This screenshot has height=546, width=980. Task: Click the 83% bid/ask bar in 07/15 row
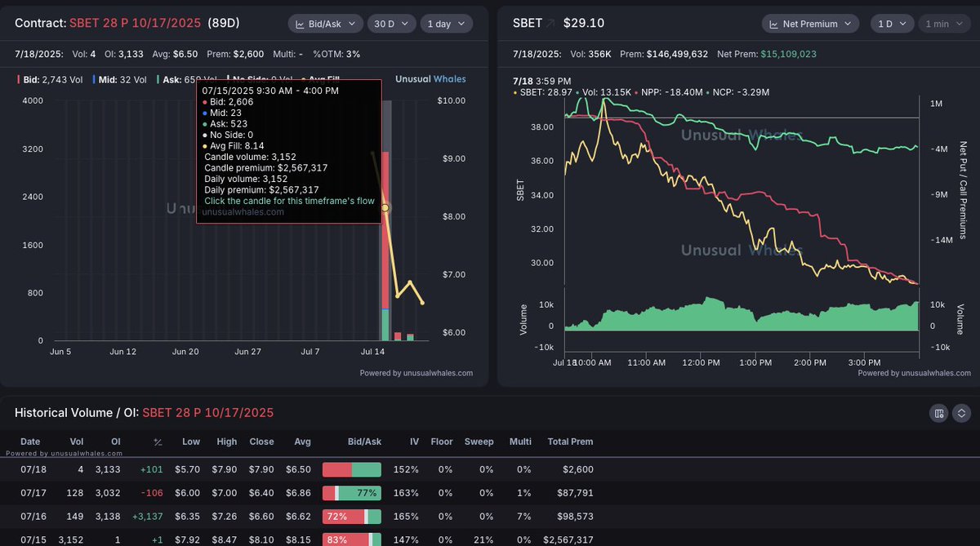click(x=352, y=539)
